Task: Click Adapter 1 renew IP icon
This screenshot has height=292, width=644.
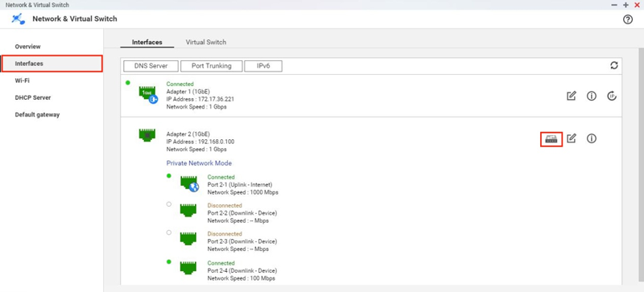Action: (612, 96)
